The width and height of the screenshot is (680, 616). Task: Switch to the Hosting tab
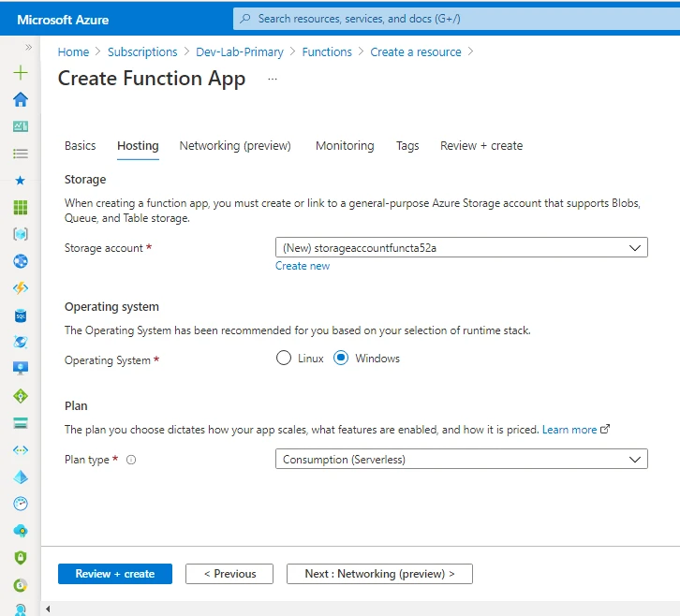[138, 146]
